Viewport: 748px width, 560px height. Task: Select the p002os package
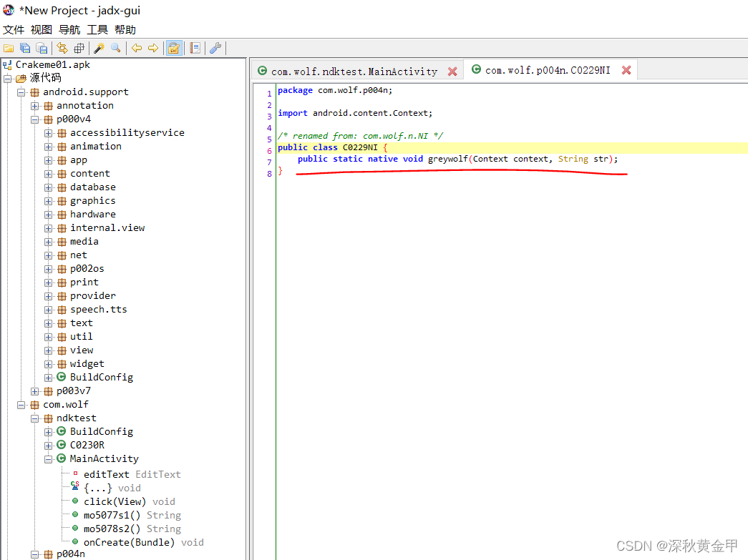tap(87, 269)
